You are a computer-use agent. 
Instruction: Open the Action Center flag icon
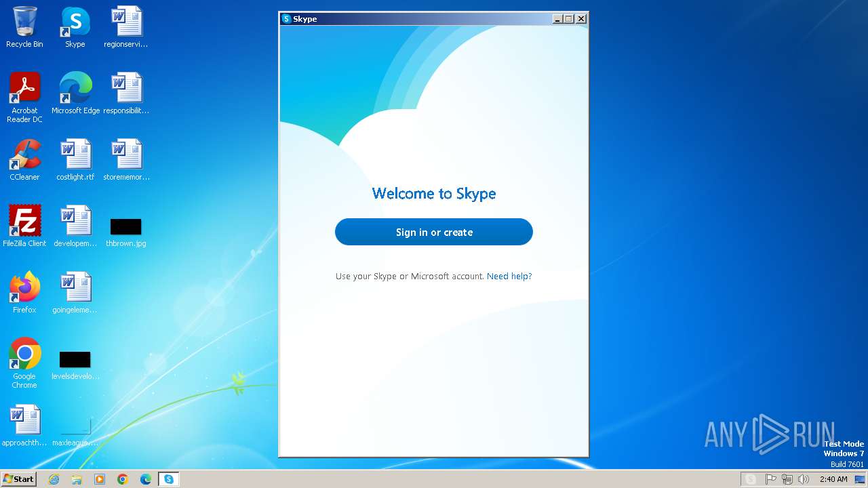pyautogui.click(x=770, y=479)
